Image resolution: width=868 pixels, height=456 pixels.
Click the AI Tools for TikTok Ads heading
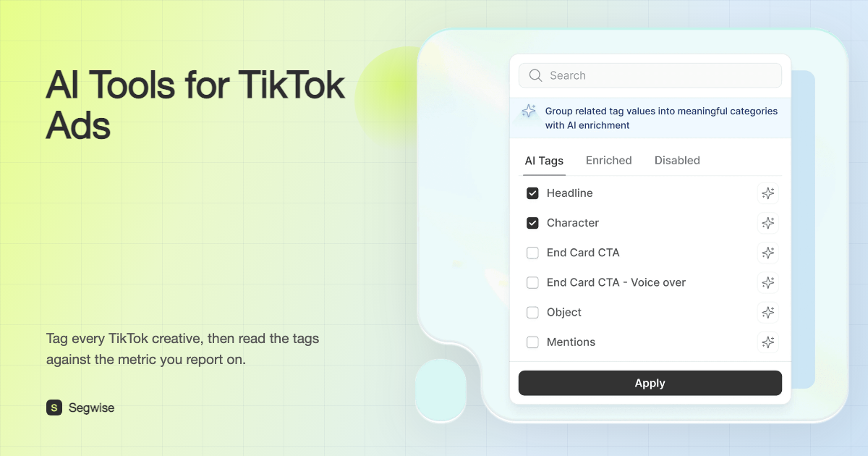(195, 106)
